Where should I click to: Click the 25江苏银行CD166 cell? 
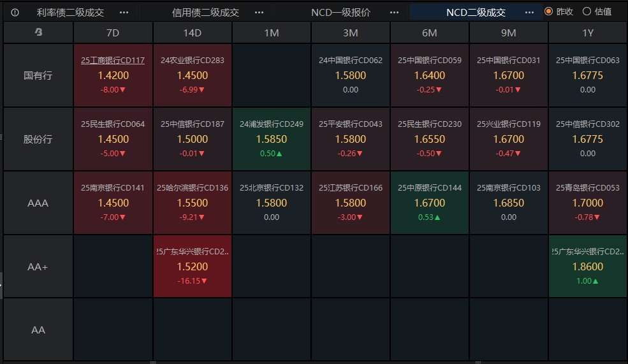[x=351, y=203]
